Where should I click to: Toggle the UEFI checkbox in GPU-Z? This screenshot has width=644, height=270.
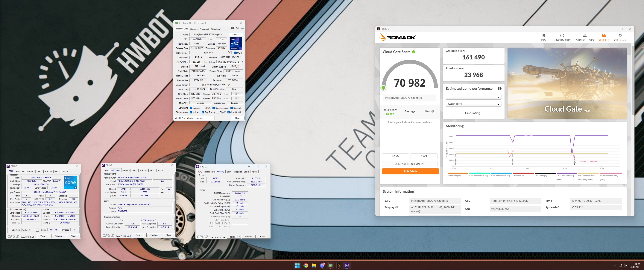click(x=235, y=53)
